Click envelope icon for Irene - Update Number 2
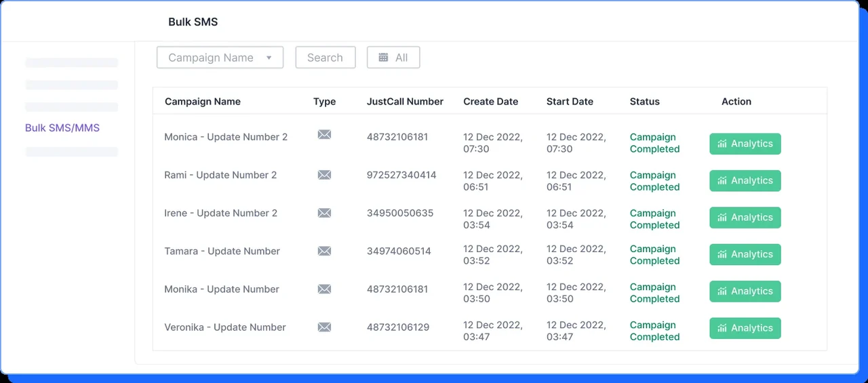The width and height of the screenshot is (868, 383). pos(324,213)
